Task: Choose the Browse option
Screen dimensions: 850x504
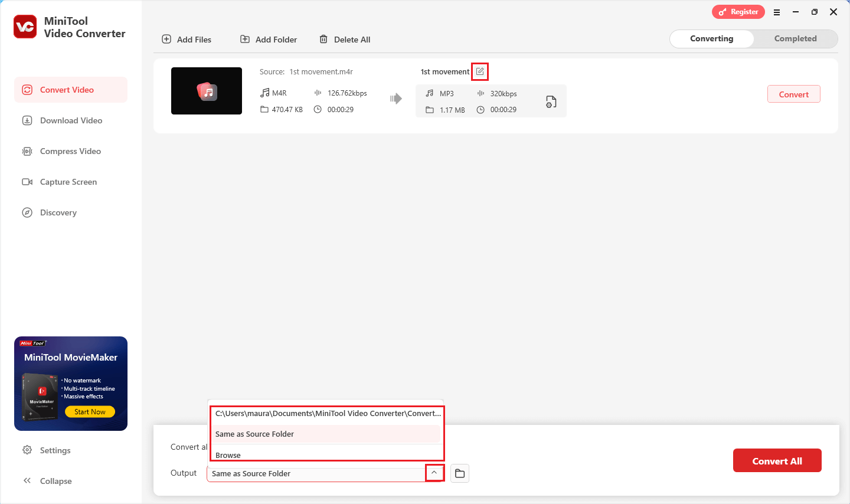Action: tap(327, 454)
